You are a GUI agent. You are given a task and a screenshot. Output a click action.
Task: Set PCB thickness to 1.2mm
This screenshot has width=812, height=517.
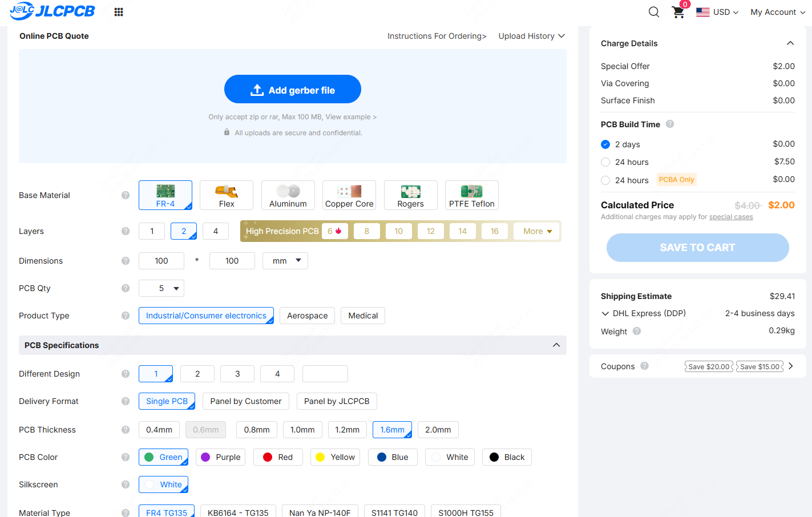click(347, 430)
